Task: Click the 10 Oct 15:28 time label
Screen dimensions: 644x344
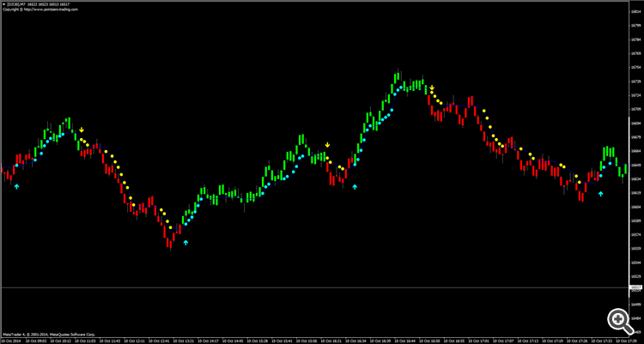Action: tap(256, 341)
